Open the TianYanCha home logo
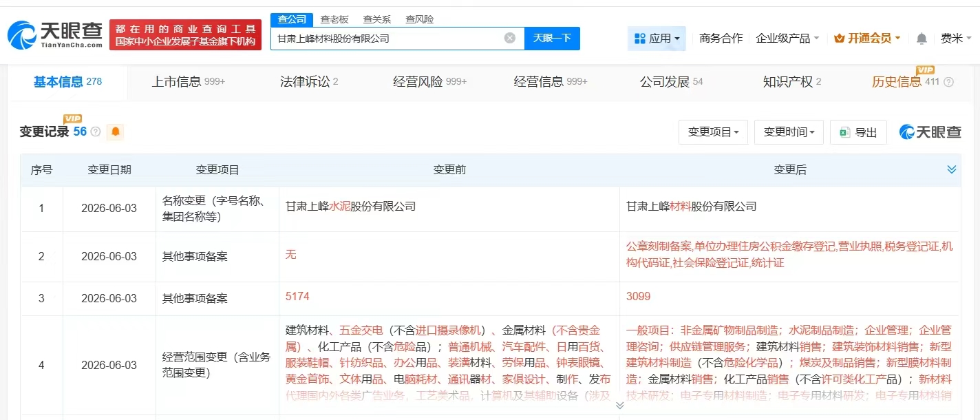Screen dimensions: 980x420 point(55,34)
